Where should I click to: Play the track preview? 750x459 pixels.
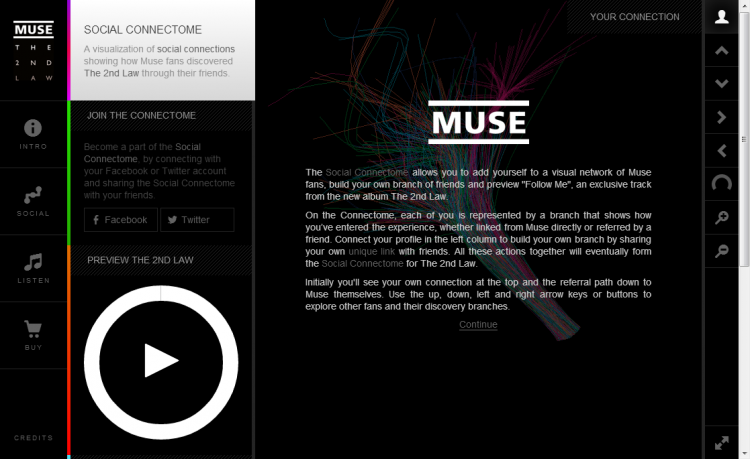pos(161,361)
